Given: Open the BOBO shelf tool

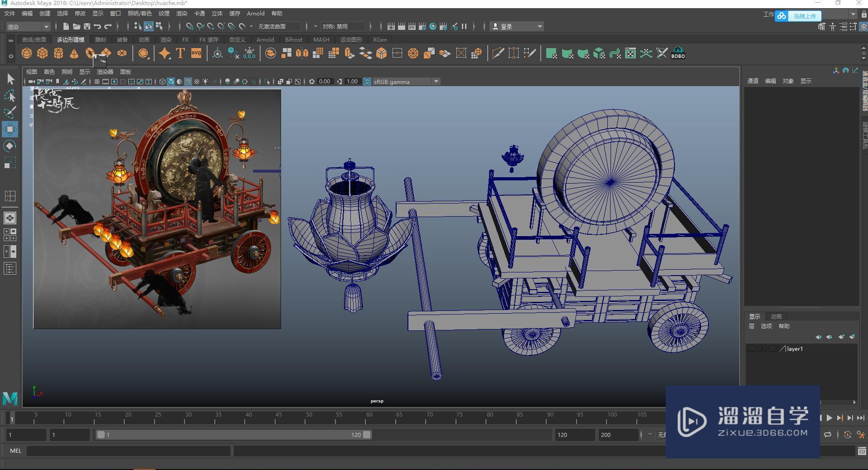Looking at the screenshot, I should point(678,53).
